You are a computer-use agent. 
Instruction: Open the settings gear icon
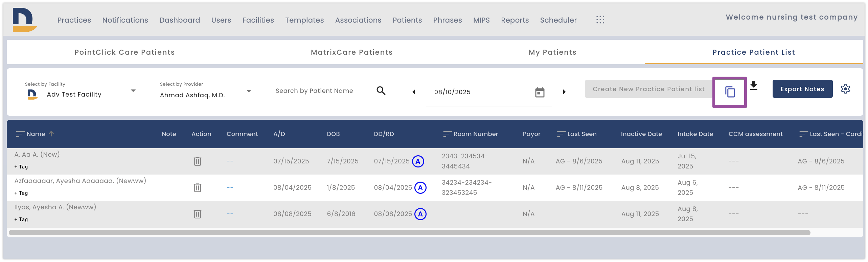[845, 89]
